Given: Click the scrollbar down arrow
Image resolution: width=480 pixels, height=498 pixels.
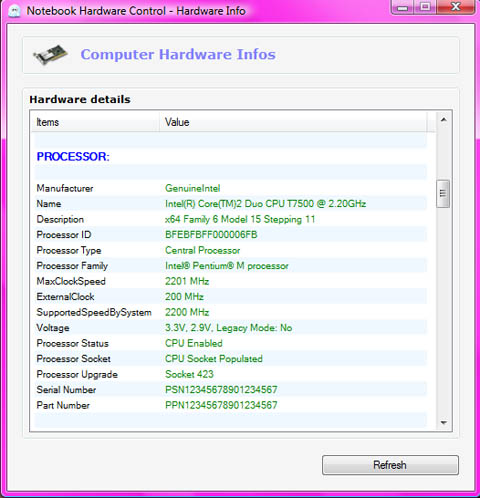Looking at the screenshot, I should pos(443,423).
